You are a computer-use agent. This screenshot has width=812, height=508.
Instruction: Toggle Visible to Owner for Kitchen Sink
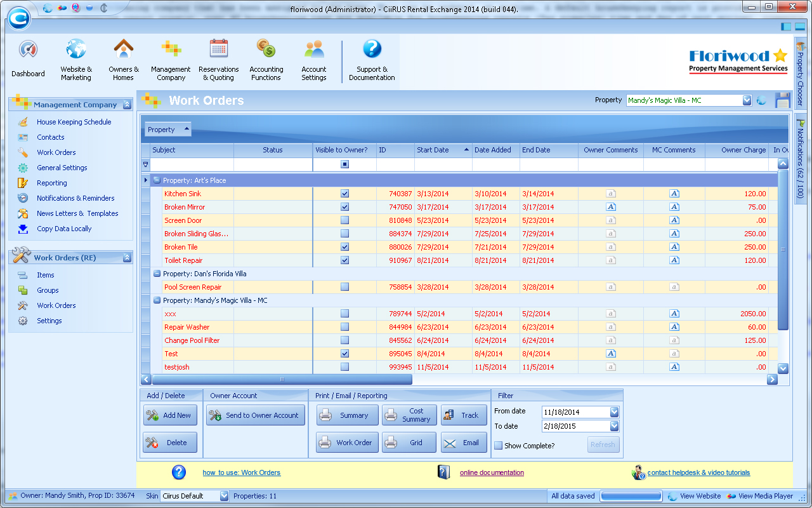(x=344, y=194)
